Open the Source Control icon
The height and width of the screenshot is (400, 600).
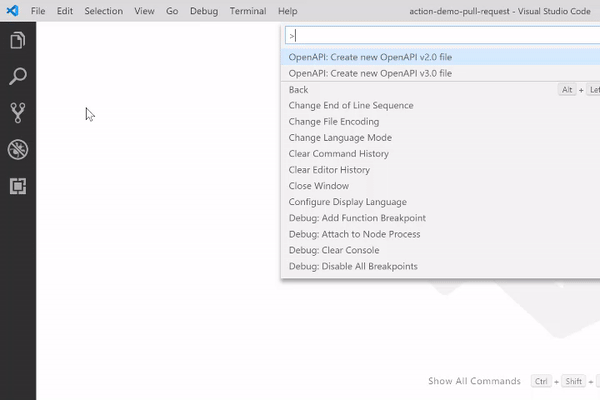18,113
